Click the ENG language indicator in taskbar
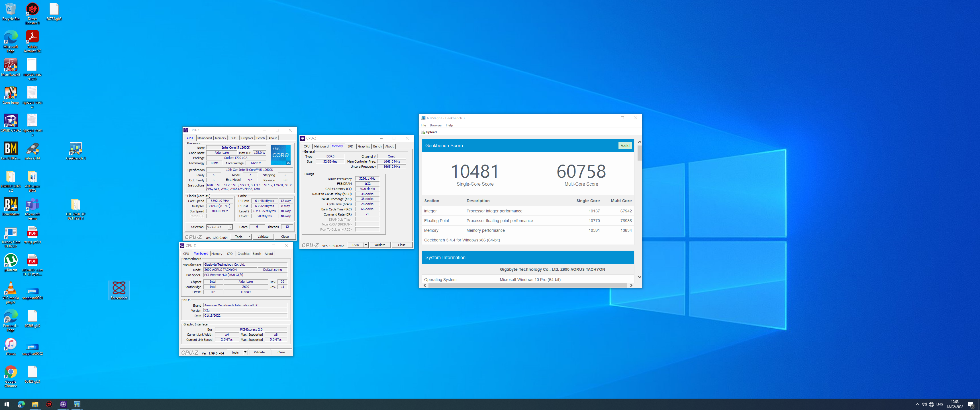This screenshot has width=980, height=410. (939, 404)
